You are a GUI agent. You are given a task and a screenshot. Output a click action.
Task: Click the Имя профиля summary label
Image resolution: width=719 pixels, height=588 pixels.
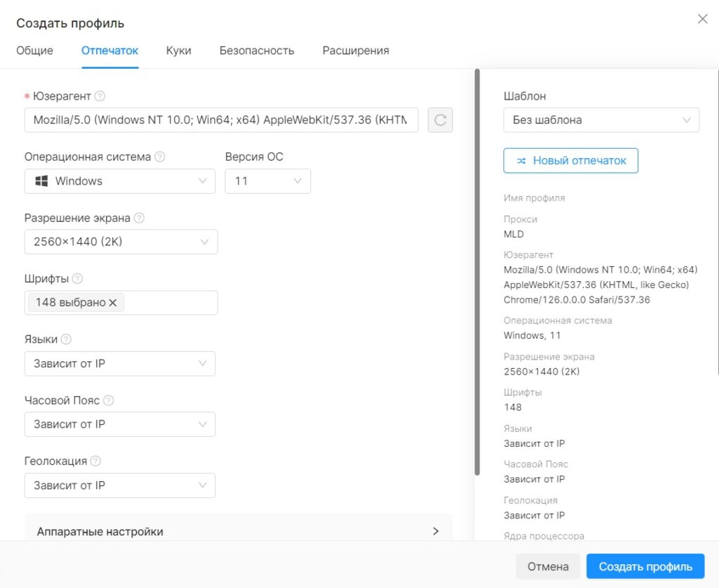pyautogui.click(x=534, y=198)
